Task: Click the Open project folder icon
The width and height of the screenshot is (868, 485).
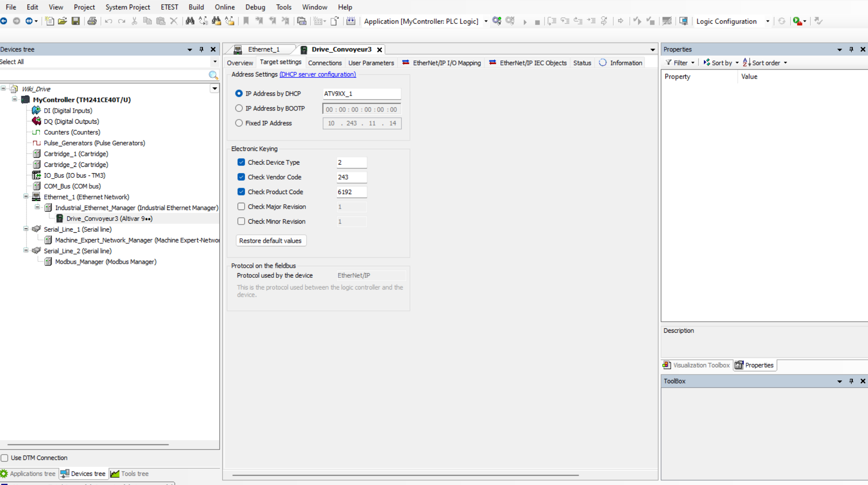Action: point(63,21)
